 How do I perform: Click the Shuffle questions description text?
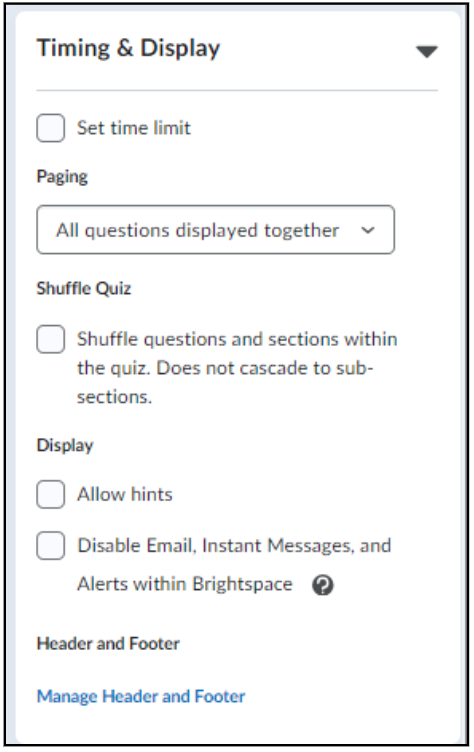tap(237, 368)
